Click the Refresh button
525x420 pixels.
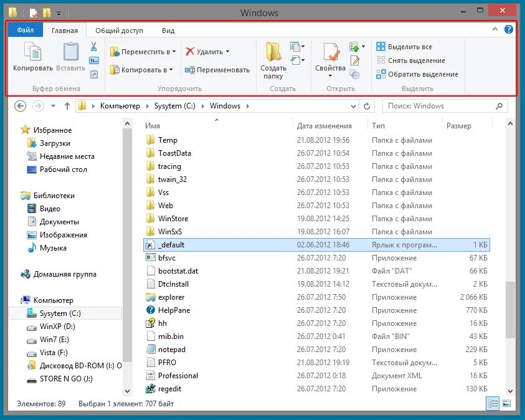point(367,106)
